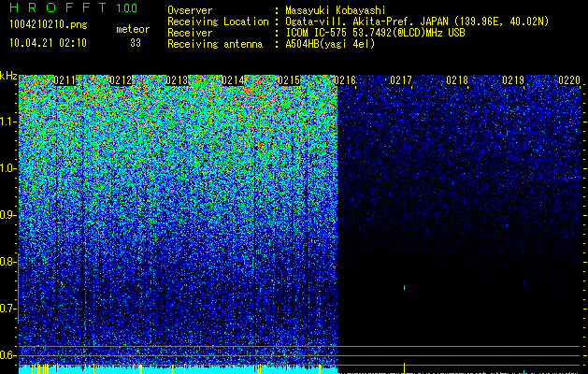The width and height of the screenshot is (588, 374).
Task: Click the kHz axis unit label
Action: point(8,76)
